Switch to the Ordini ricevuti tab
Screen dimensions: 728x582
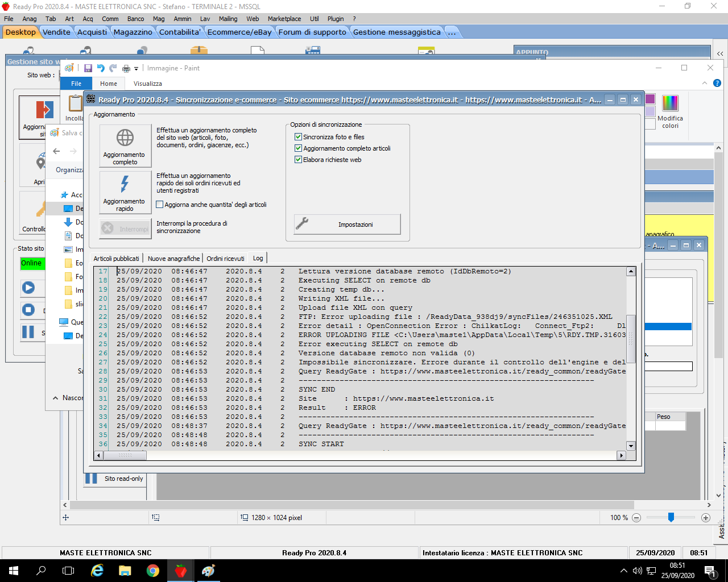coord(225,259)
